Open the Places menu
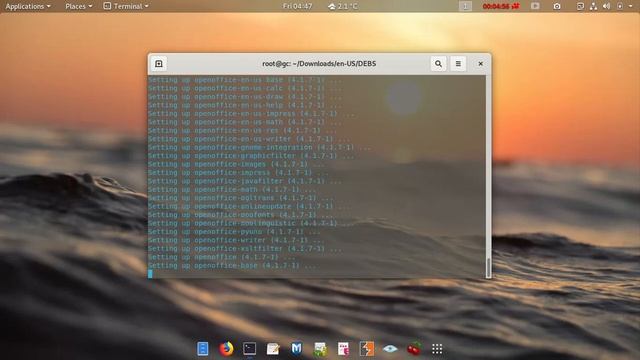The image size is (640, 360). (x=78, y=6)
